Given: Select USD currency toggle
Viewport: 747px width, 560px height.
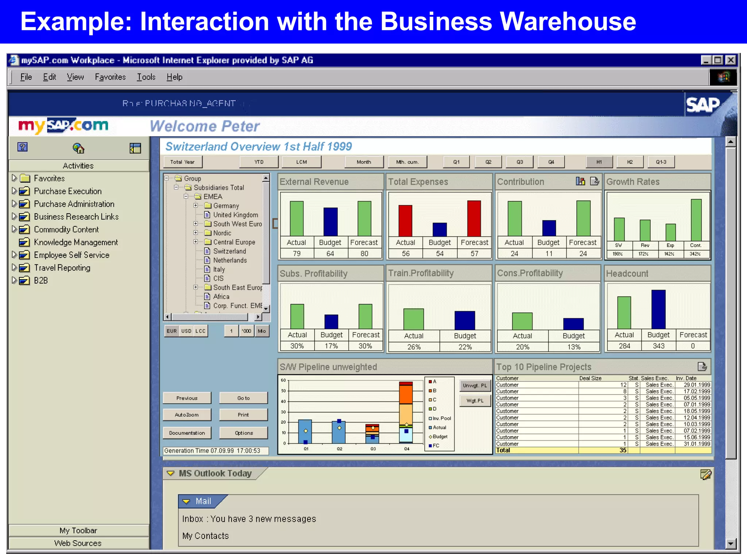Looking at the screenshot, I should [186, 331].
